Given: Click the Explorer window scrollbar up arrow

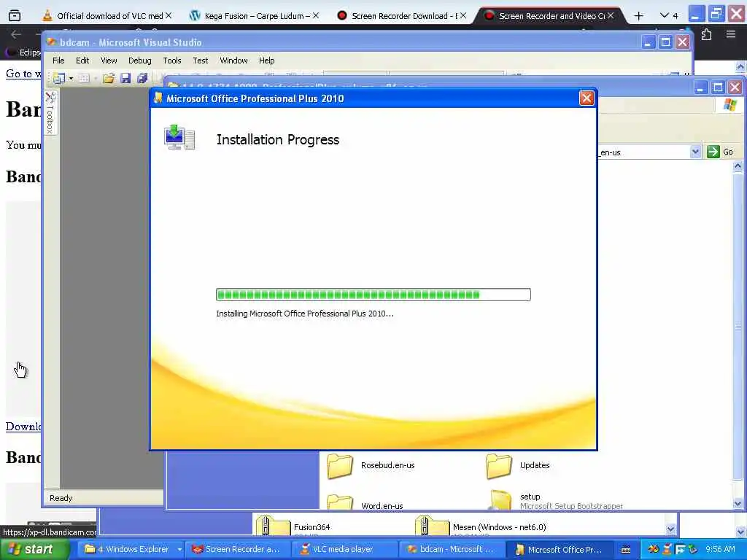Looking at the screenshot, I should tap(738, 166).
